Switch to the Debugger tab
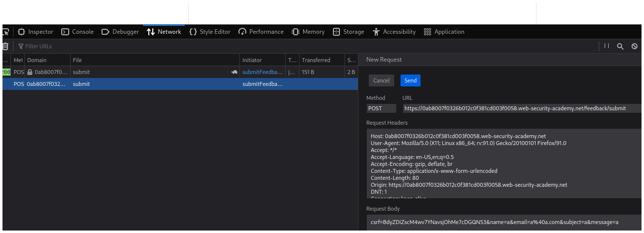Screen dimensions: 644x233 click(x=120, y=32)
